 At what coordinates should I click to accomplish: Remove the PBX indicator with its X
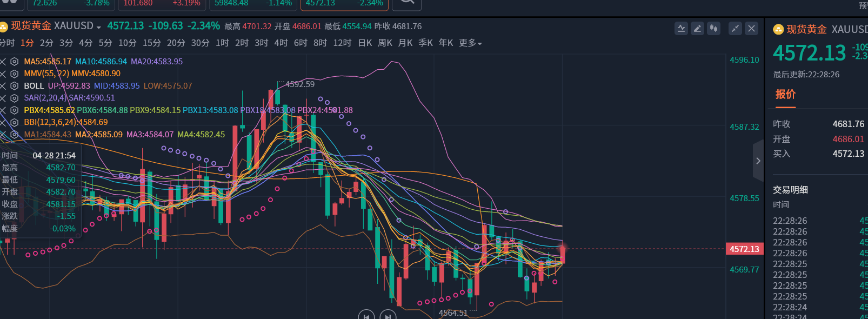(3, 110)
